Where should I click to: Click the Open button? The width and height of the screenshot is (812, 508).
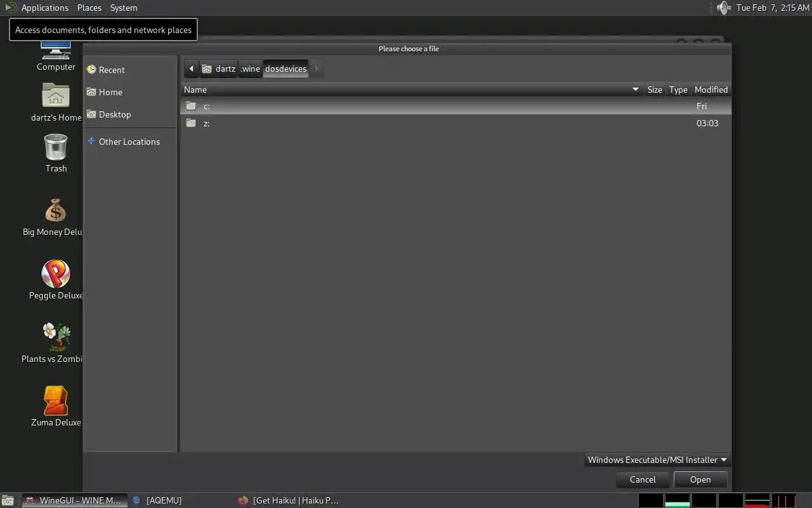(x=700, y=479)
